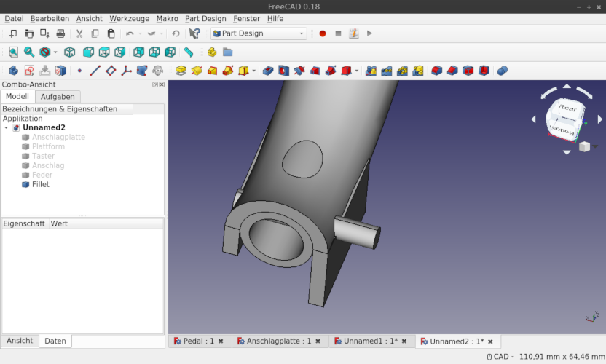Select the Pocket tool in toolbar
This screenshot has height=364, width=606.
[268, 71]
